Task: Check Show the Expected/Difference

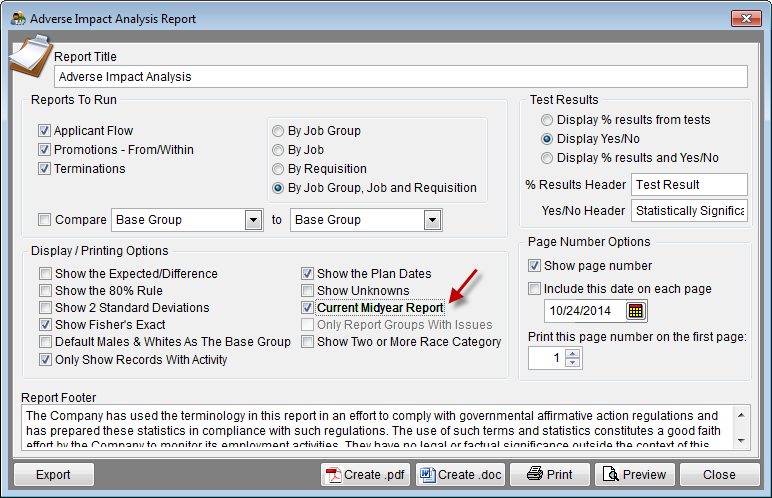Action: click(45, 273)
